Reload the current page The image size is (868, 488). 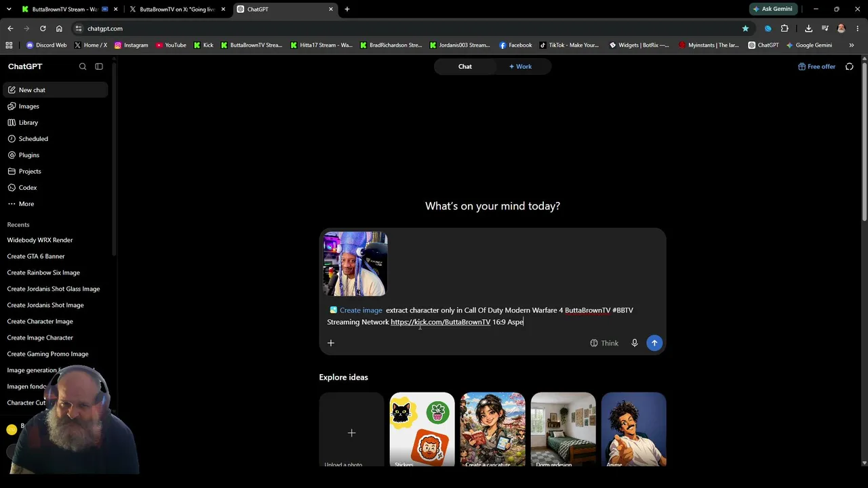point(43,28)
